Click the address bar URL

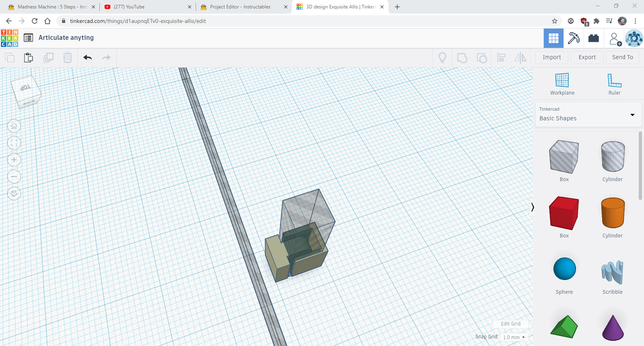(x=138, y=21)
